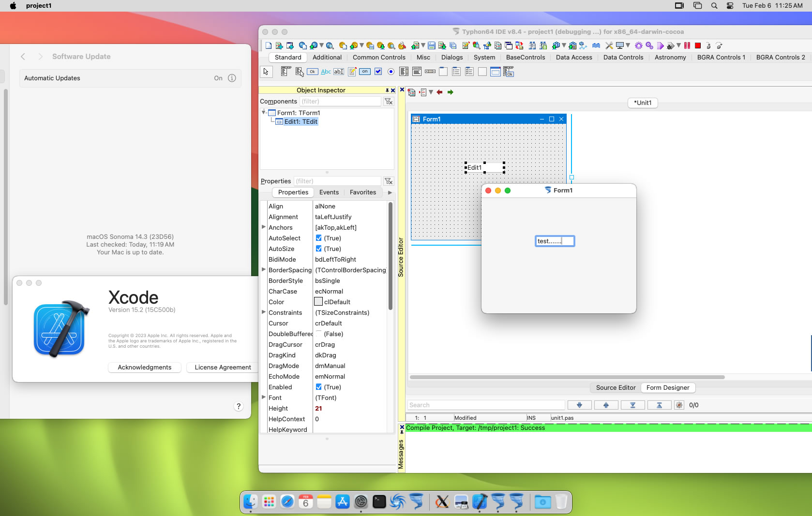Screen dimensions: 812x516
Task: Open the dropdown arrow beside the monitor icon
Action: click(x=628, y=45)
